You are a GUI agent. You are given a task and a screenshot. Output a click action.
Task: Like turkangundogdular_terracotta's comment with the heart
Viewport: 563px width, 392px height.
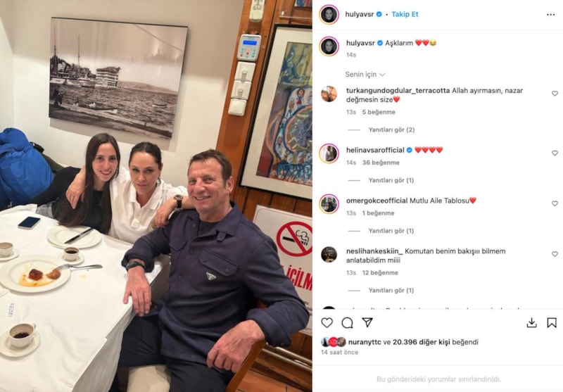point(555,94)
